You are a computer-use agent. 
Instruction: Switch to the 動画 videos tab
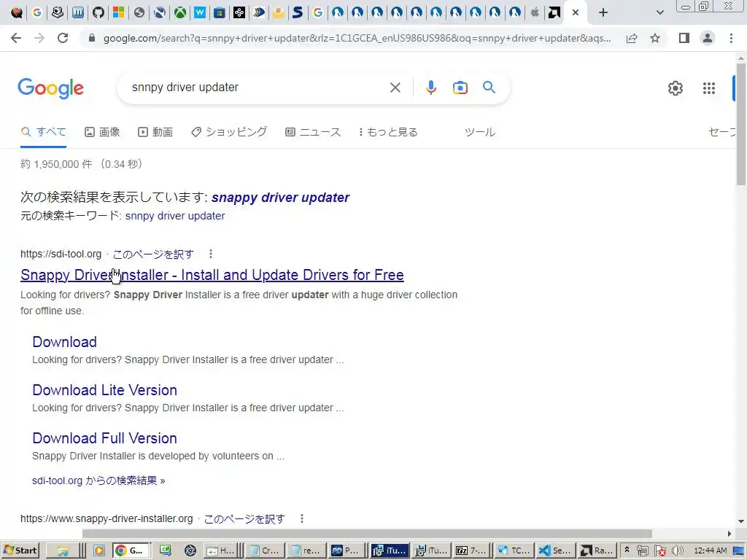pyautogui.click(x=155, y=132)
